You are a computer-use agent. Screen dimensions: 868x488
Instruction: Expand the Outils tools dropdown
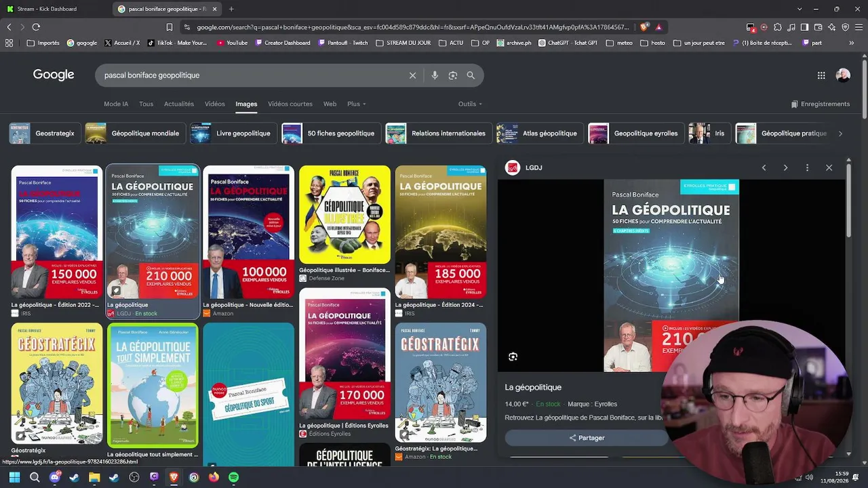(470, 104)
